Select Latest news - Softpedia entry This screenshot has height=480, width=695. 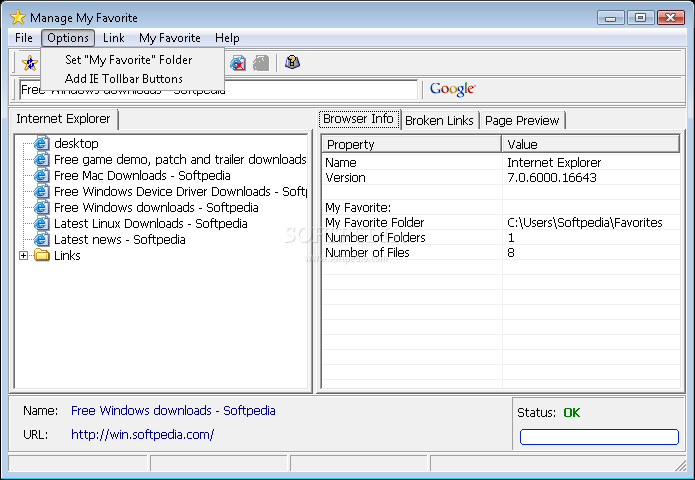(120, 239)
